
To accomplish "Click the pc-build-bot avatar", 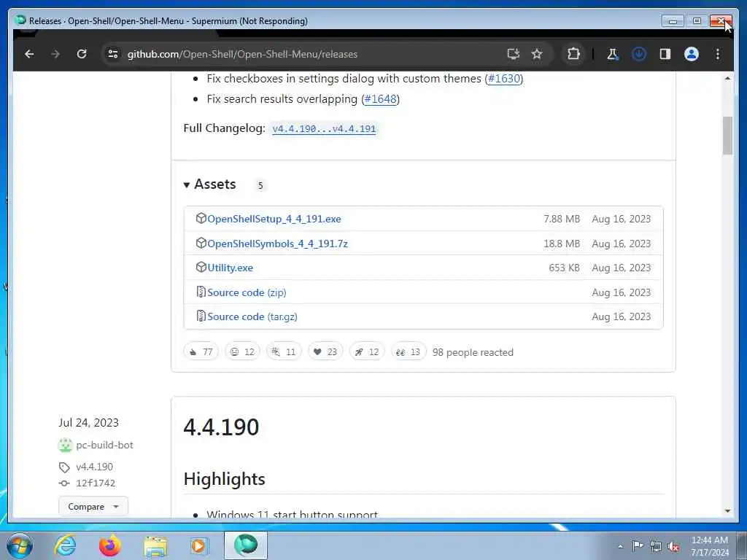I will [x=65, y=446].
